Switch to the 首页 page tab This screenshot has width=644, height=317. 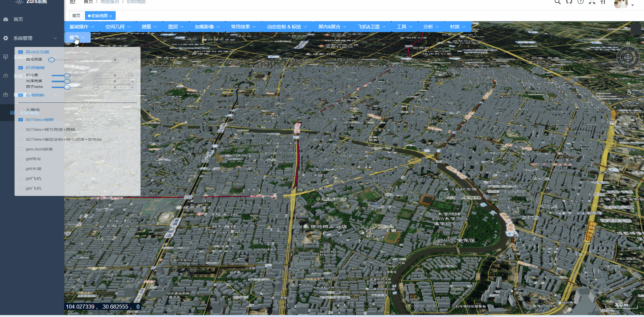pyautogui.click(x=76, y=16)
